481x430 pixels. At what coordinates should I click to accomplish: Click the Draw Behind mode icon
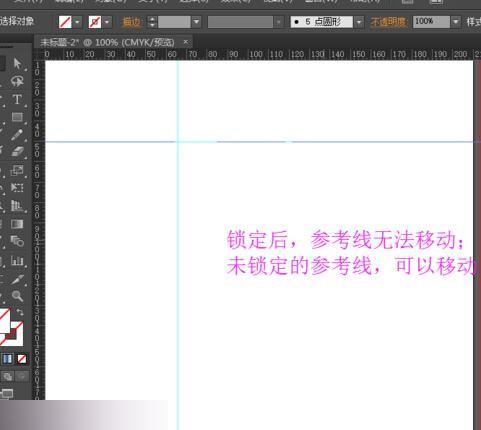tap(7, 377)
